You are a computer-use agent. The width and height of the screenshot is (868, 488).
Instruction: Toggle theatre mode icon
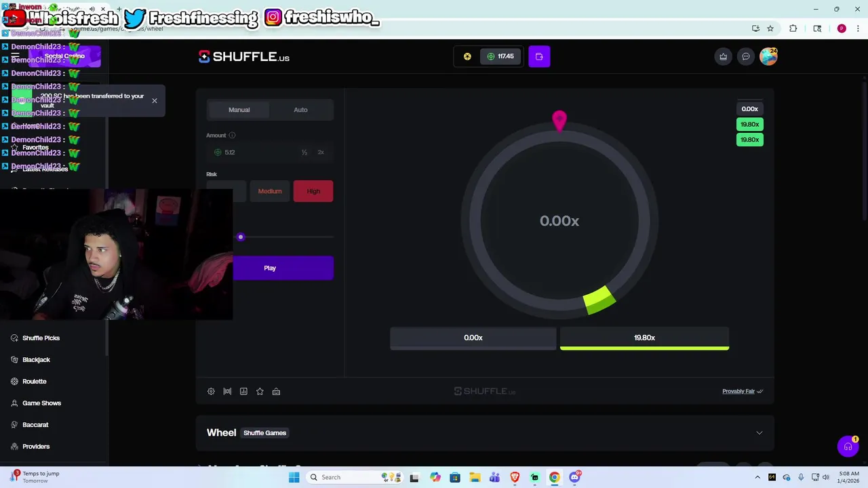pyautogui.click(x=227, y=391)
